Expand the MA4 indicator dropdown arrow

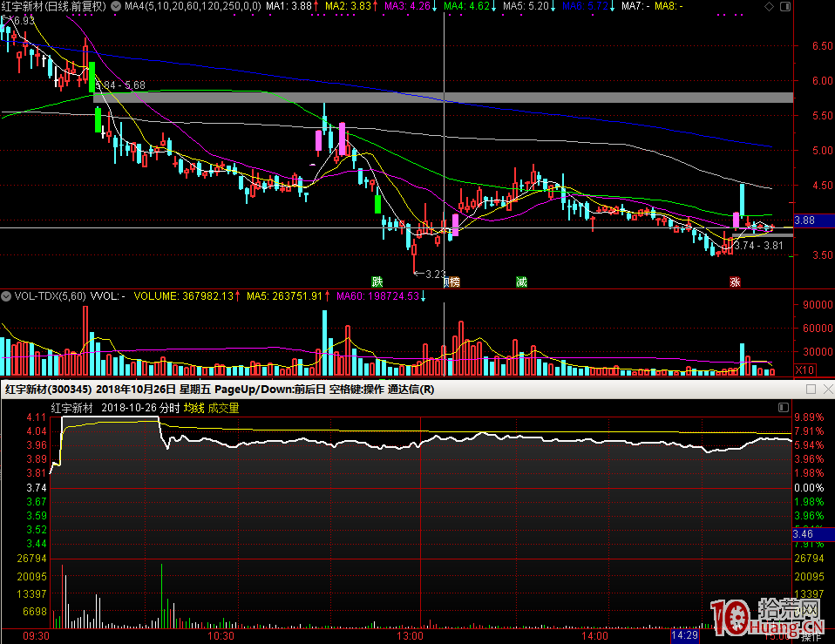pyautogui.click(x=118, y=6)
